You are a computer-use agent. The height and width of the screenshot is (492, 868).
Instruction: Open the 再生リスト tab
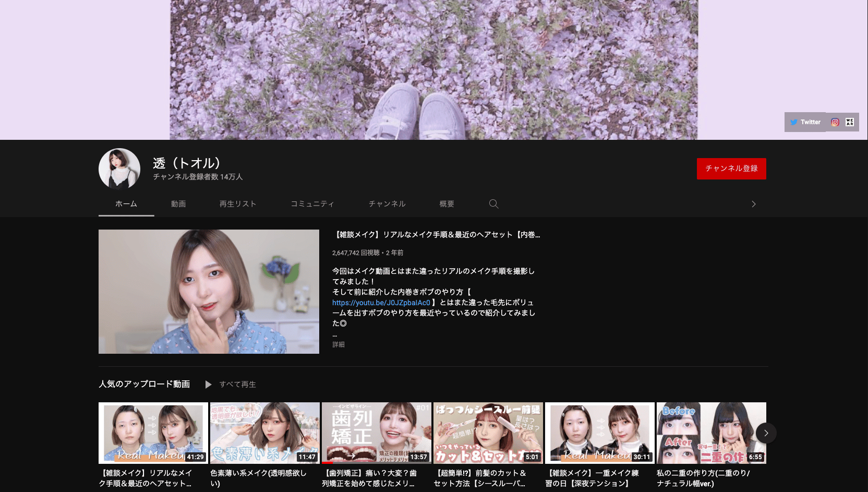click(x=238, y=204)
